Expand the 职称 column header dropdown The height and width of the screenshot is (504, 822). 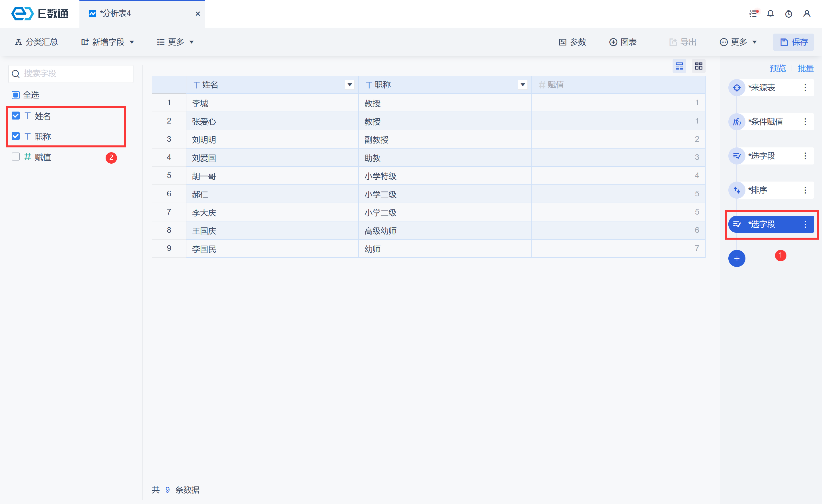pyautogui.click(x=522, y=85)
